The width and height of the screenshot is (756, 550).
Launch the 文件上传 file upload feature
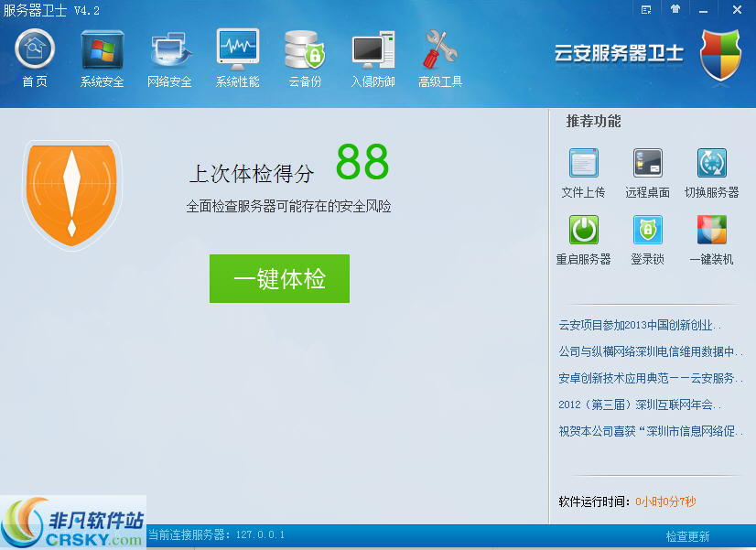(x=583, y=173)
